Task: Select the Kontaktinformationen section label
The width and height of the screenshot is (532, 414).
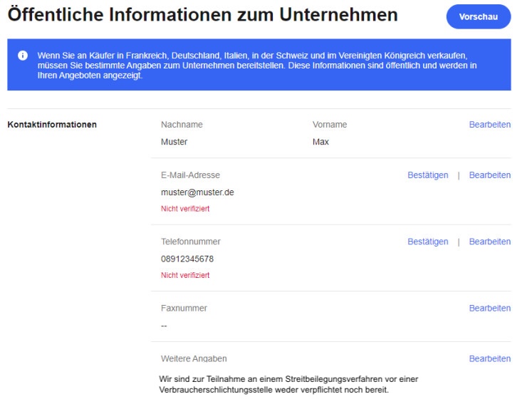Action: tap(52, 125)
